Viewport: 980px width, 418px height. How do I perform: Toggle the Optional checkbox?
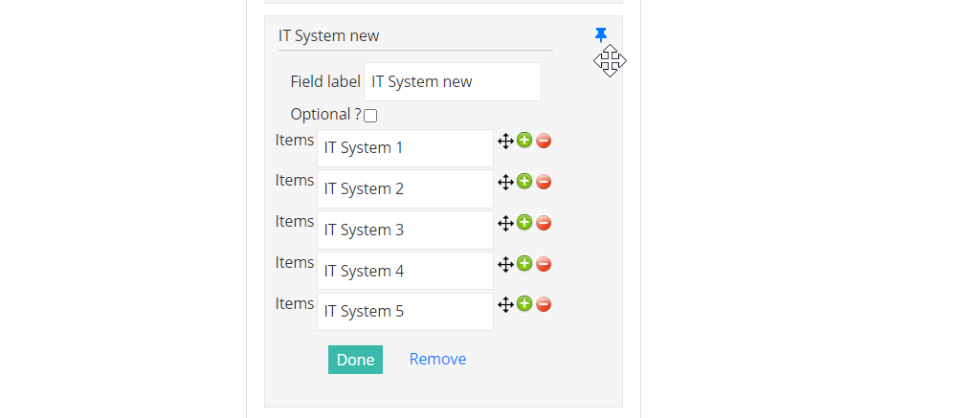tap(370, 116)
